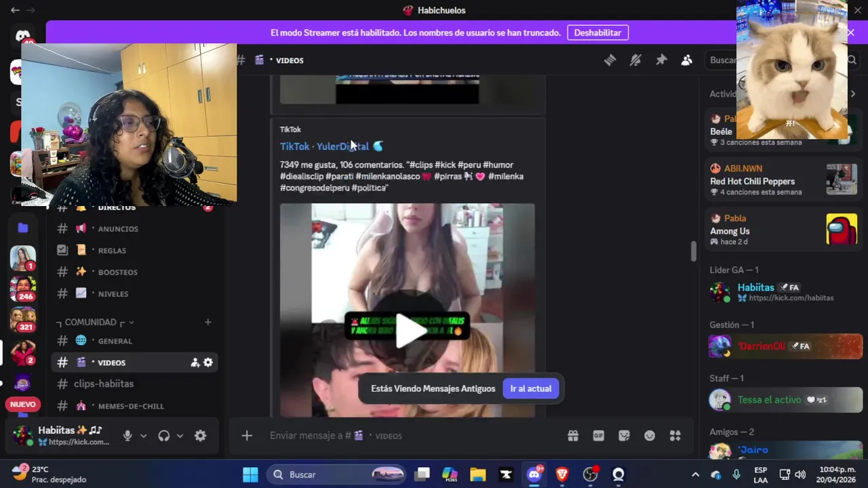Open Microsoft 365 from taskbar

tap(450, 474)
